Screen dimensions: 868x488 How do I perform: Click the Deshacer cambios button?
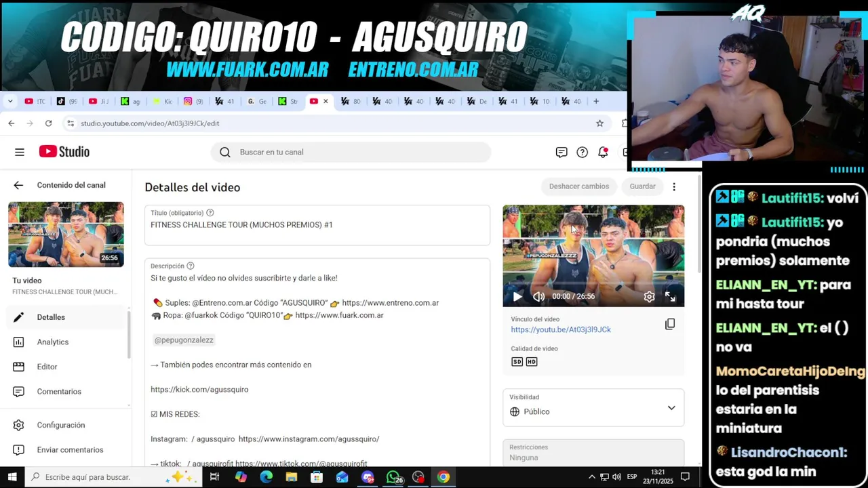579,186
